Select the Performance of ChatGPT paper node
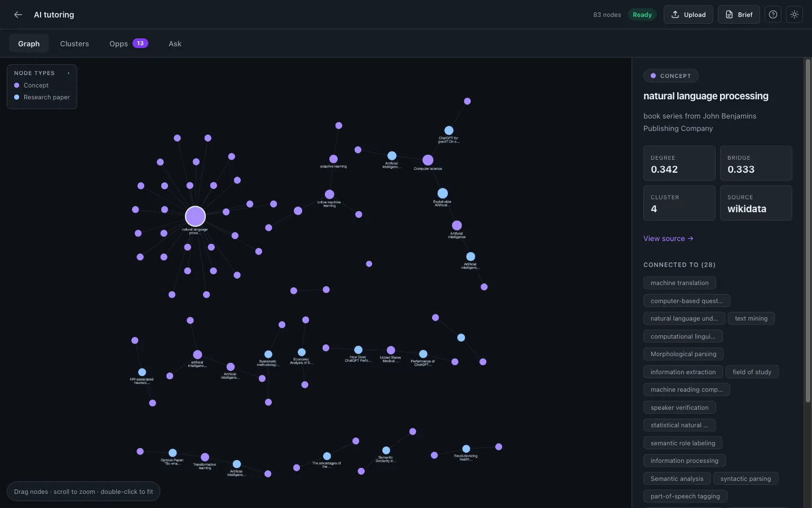Image resolution: width=812 pixels, height=508 pixels. (423, 354)
